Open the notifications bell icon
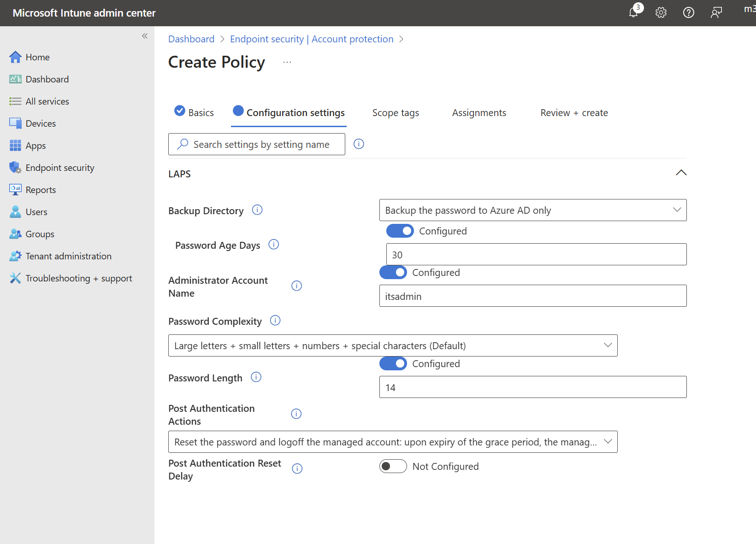Image resolution: width=756 pixels, height=544 pixels. pyautogui.click(x=634, y=12)
